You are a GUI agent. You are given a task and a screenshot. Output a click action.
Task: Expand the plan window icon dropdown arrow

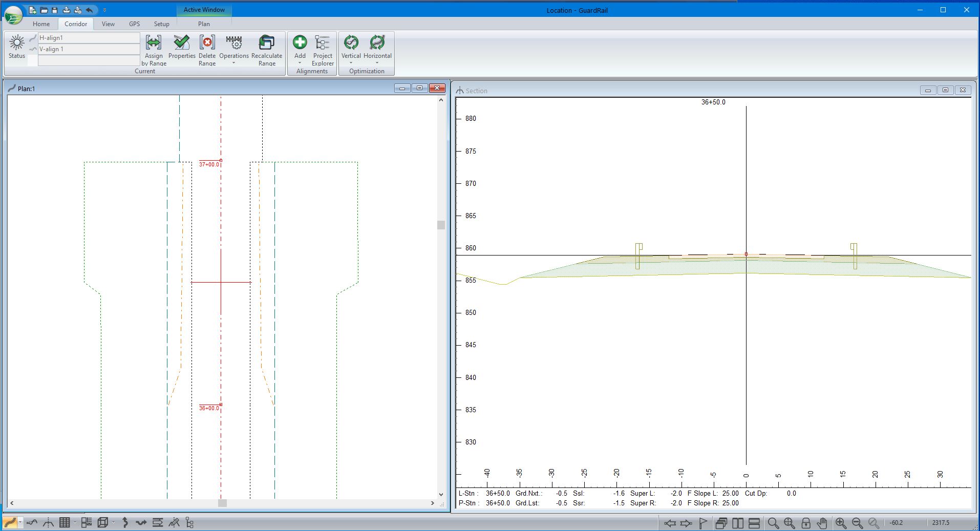point(20,523)
